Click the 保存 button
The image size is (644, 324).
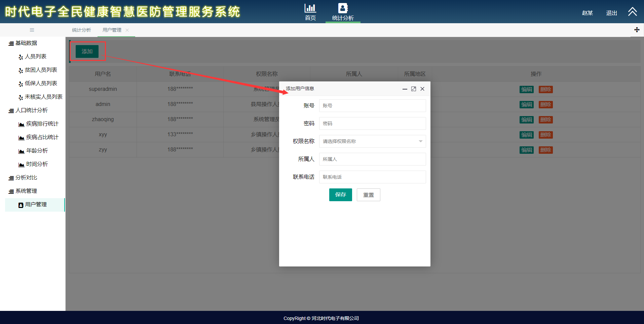tap(340, 195)
